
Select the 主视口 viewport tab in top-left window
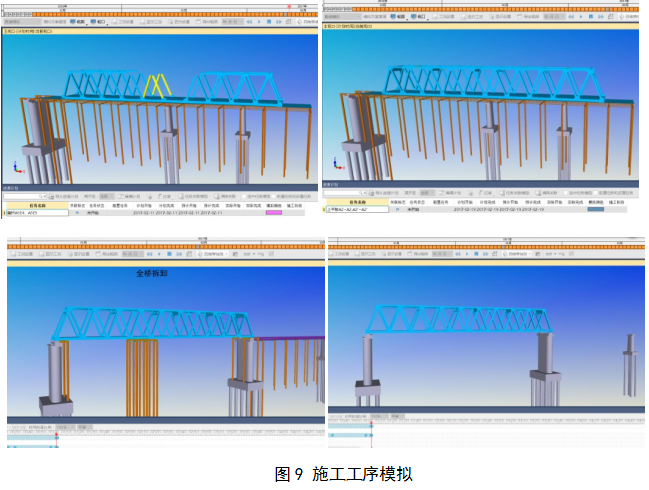[x=30, y=29]
